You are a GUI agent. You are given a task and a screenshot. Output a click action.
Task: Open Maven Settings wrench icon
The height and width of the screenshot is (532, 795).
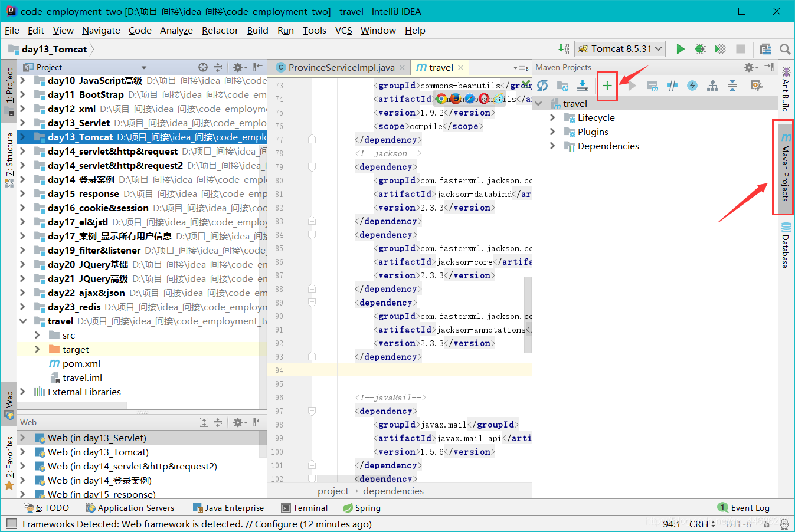(757, 86)
